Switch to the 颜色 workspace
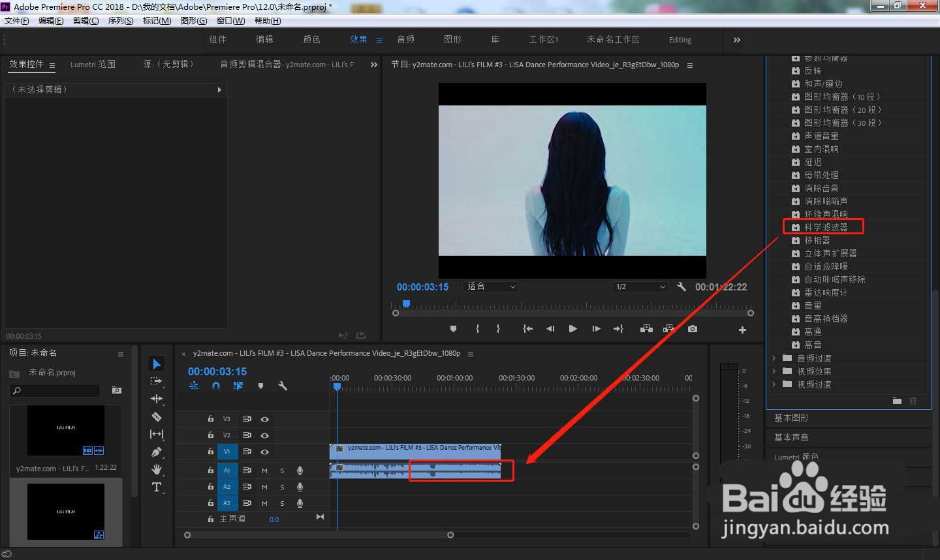This screenshot has height=560, width=940. click(311, 39)
